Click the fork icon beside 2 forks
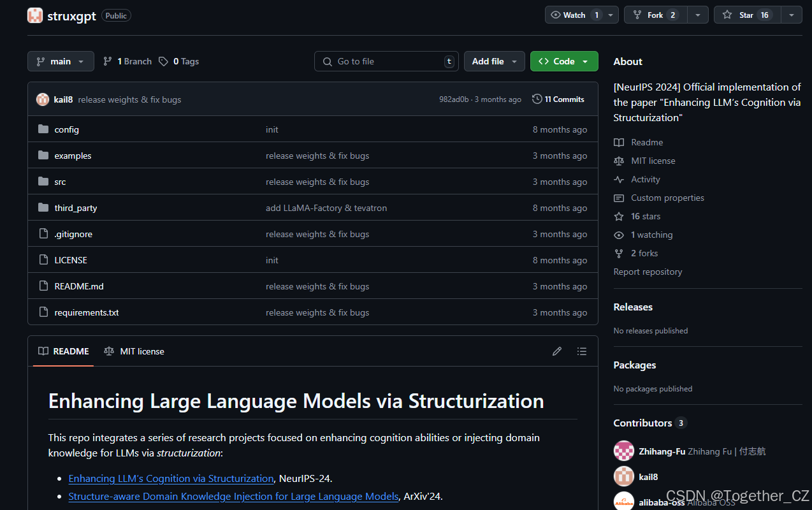The width and height of the screenshot is (812, 510). pos(619,253)
